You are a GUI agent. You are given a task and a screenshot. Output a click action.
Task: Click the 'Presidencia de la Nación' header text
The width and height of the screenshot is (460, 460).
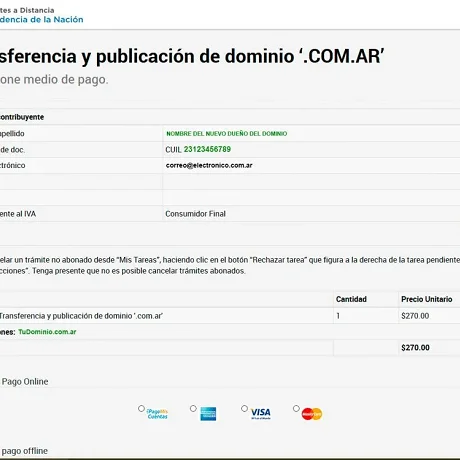(41, 20)
